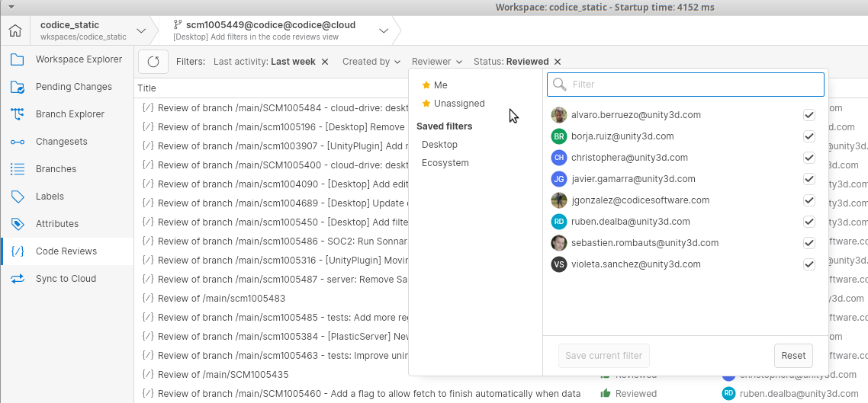The width and height of the screenshot is (868, 403).
Task: Open Workspace Explorer folder icon
Action: point(17,59)
